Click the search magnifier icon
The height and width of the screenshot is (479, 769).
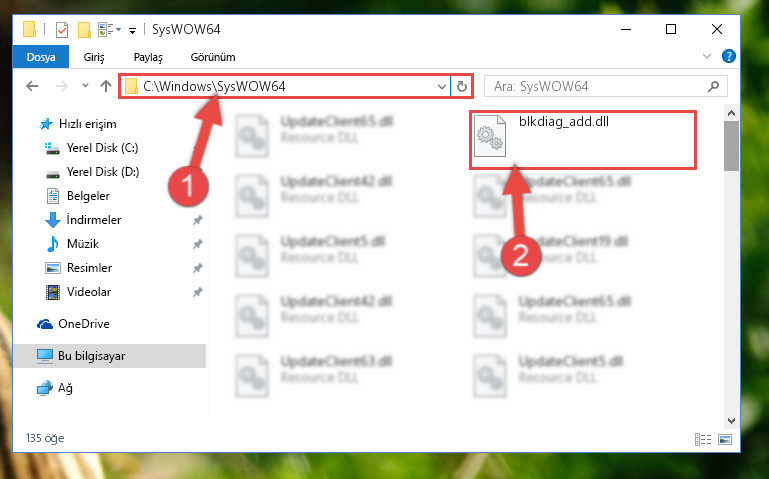point(713,87)
